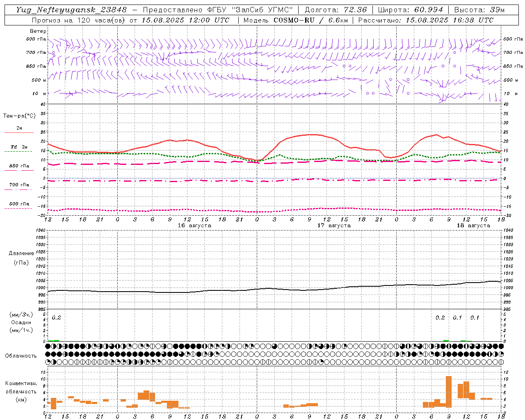Click the Широта: 60.994 header value
This screenshot has width=525, height=420.
pyautogui.click(x=411, y=10)
